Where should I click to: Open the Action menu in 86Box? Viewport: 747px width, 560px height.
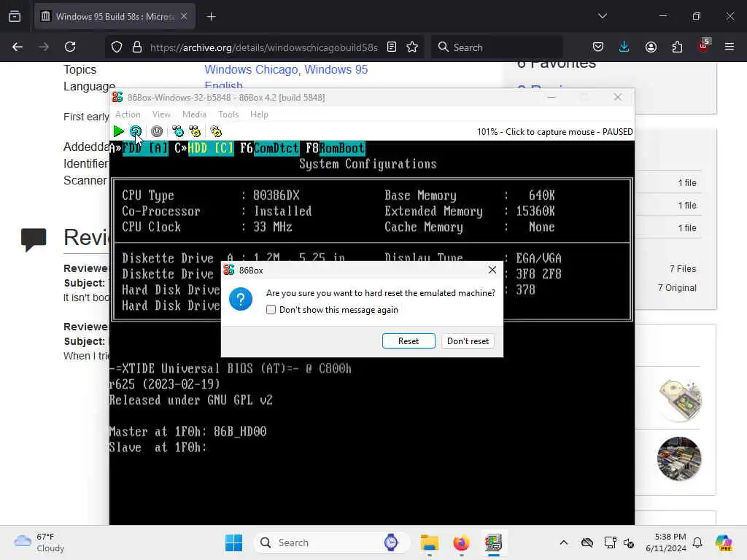128,114
